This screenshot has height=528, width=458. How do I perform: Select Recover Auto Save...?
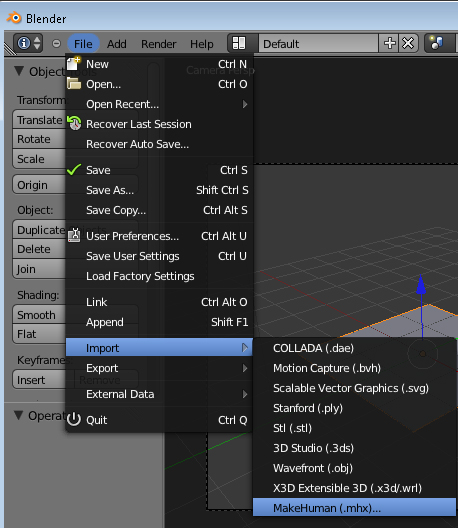[x=159, y=144]
